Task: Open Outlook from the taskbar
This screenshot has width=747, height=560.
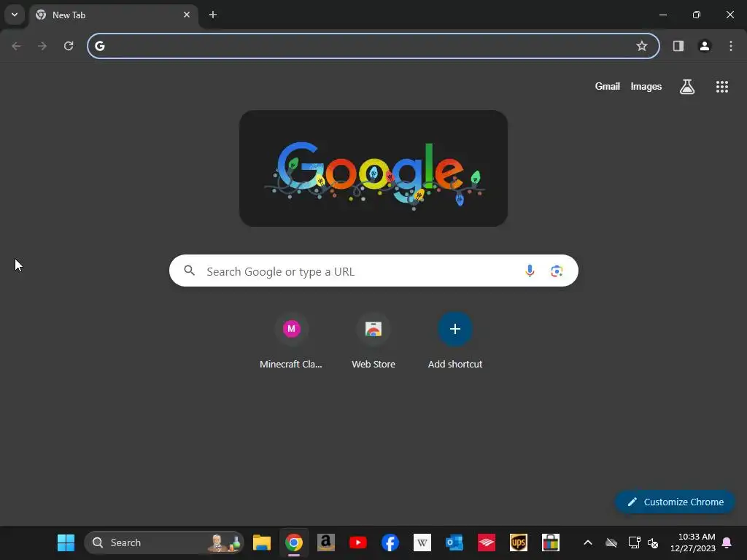Action: click(x=454, y=542)
